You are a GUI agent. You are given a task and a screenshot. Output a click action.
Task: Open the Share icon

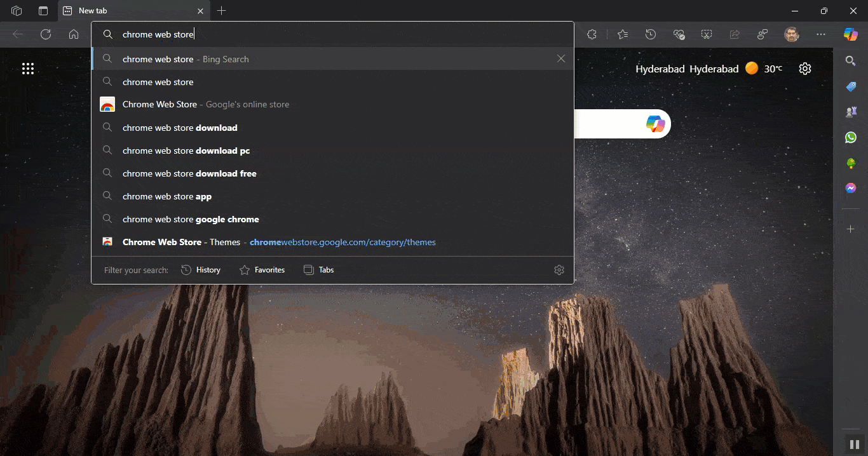click(735, 34)
